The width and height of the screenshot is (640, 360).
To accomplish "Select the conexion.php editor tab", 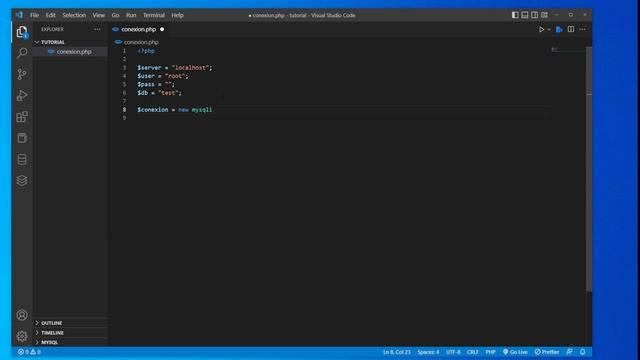I will [138, 29].
